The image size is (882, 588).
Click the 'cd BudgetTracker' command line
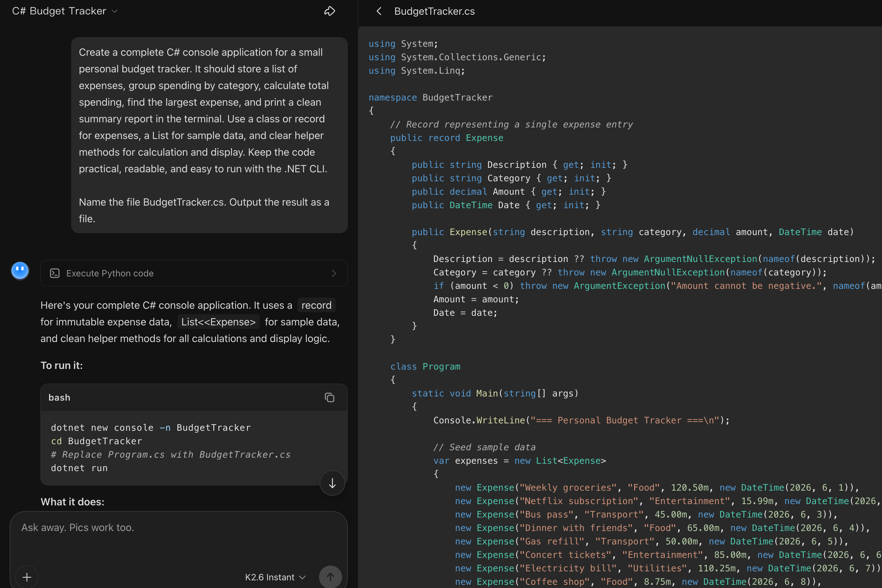click(x=97, y=441)
